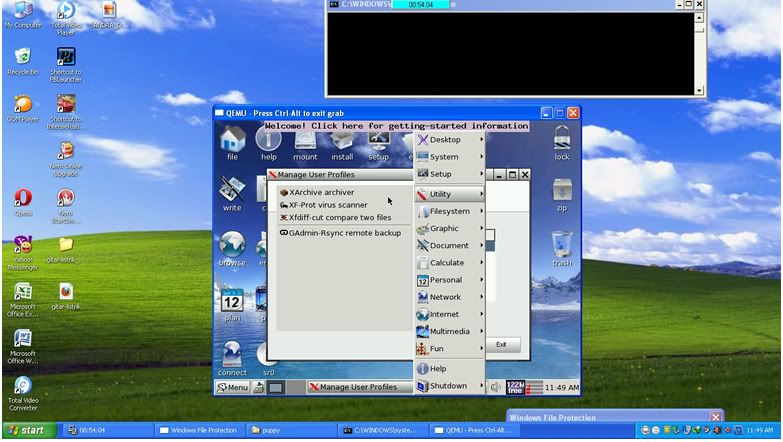Expand the Shutdown submenu
This screenshot has height=442, width=783.
(450, 386)
